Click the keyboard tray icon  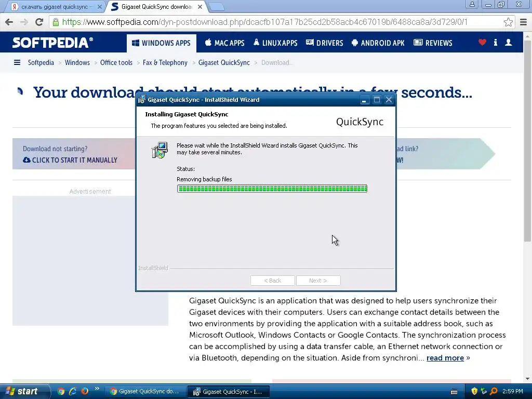pyautogui.click(x=454, y=392)
